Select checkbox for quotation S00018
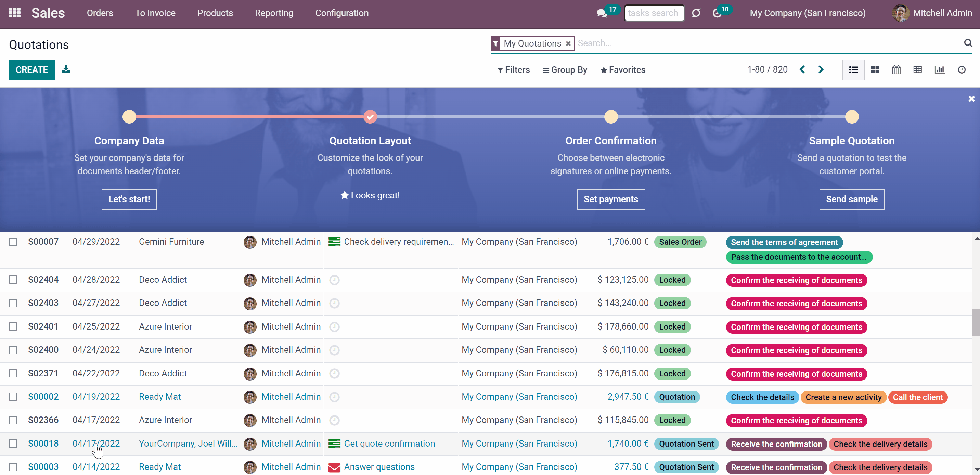 (13, 444)
